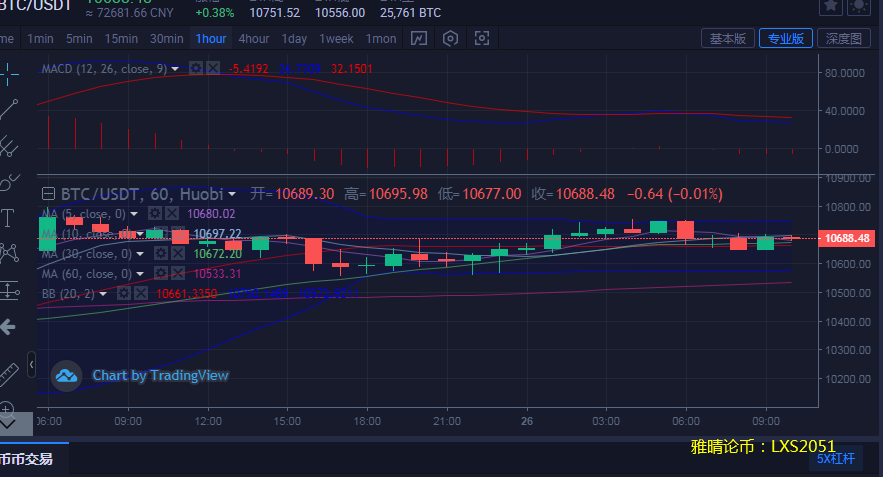Expand the MACD indicator dropdown arrow

tap(176, 69)
